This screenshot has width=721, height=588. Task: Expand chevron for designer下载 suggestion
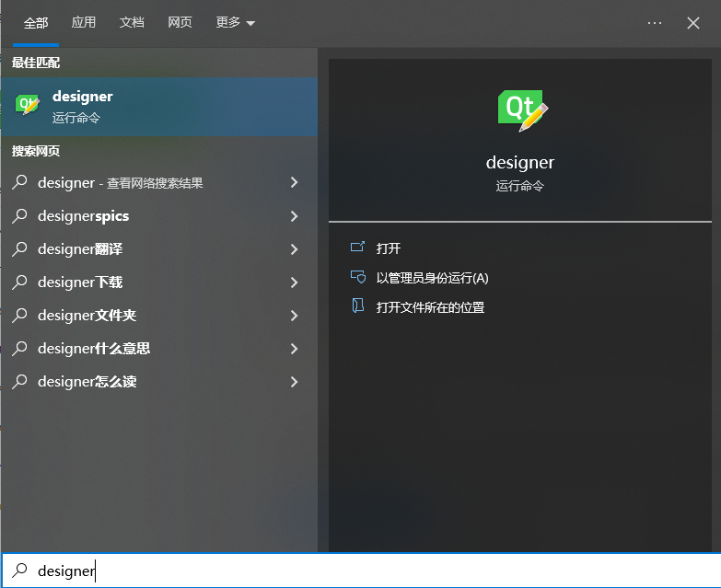pyautogui.click(x=295, y=282)
